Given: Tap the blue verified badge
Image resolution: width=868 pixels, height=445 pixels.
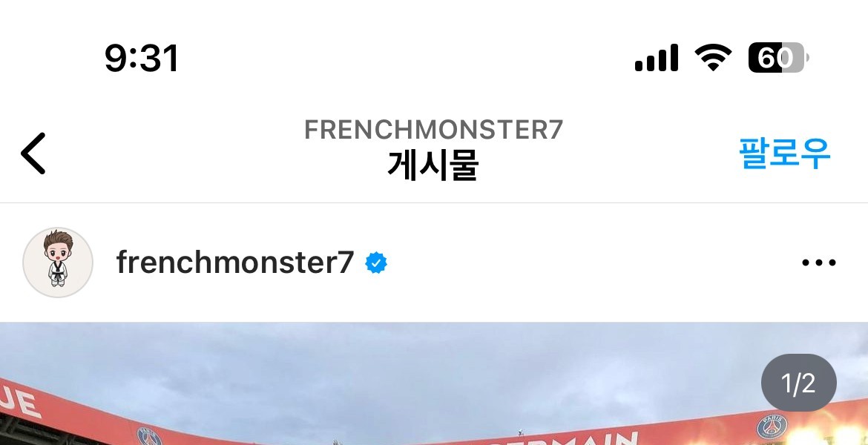Looking at the screenshot, I should [376, 263].
